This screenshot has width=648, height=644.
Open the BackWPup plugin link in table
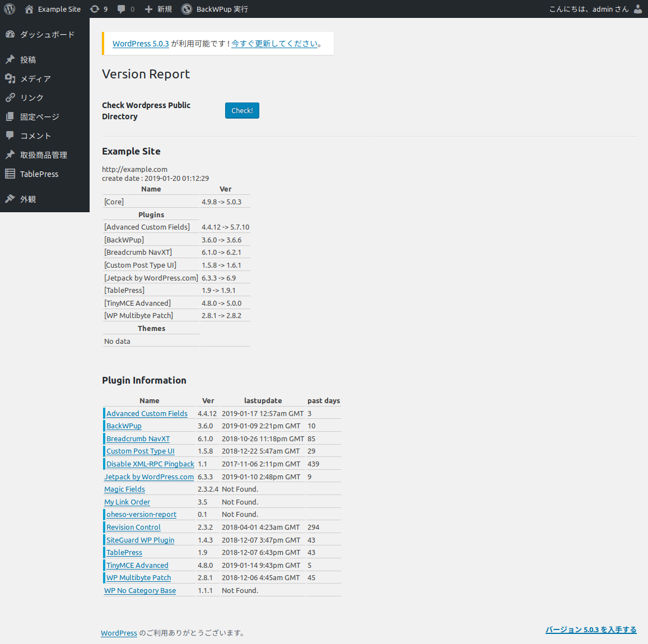pos(124,426)
